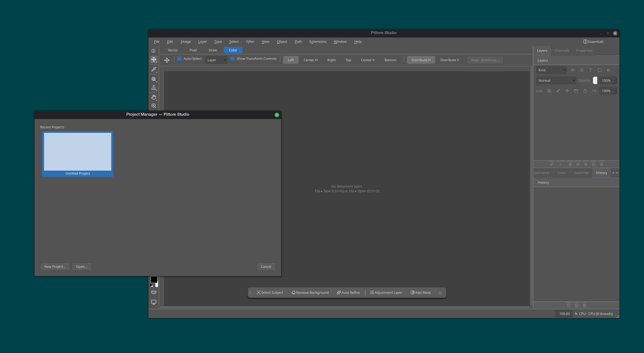Select the Untitled Project thumbnail
Screen dimensions: 644x353
(77, 154)
